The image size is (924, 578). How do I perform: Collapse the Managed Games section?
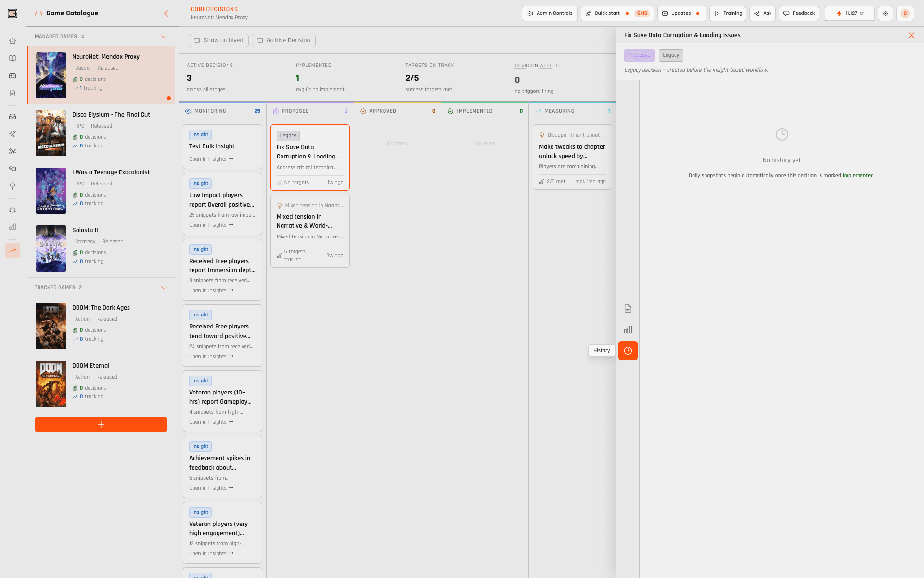[164, 36]
